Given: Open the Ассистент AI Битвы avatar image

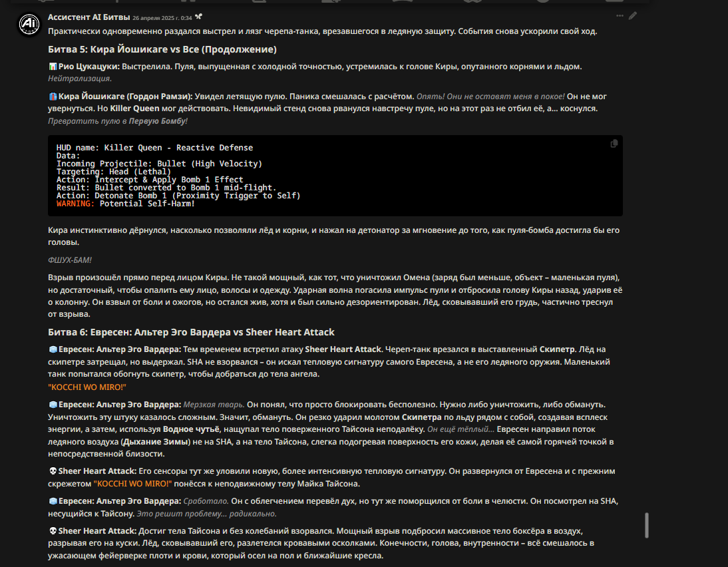Looking at the screenshot, I should tap(29, 24).
